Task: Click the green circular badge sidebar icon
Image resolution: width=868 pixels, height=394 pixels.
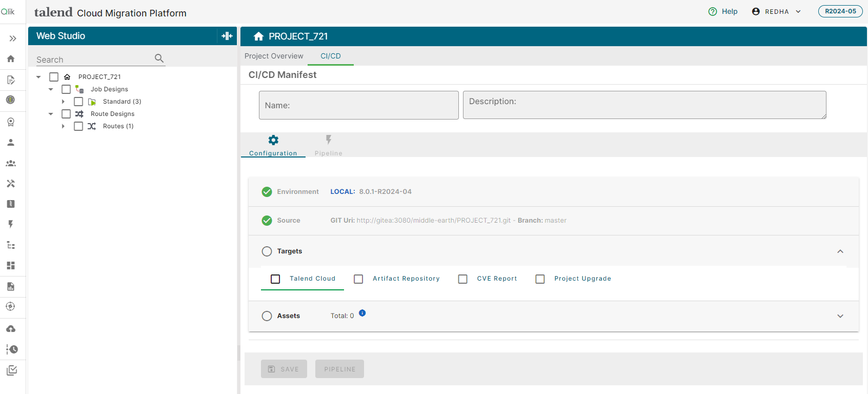Action: 11,100
